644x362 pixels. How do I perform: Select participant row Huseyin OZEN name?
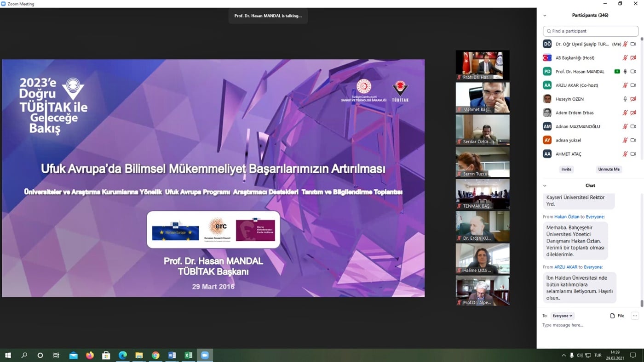click(569, 99)
